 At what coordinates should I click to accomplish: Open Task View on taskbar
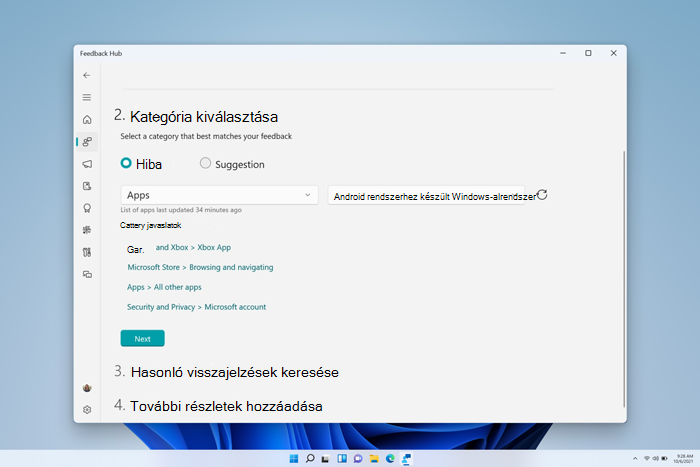click(x=326, y=459)
